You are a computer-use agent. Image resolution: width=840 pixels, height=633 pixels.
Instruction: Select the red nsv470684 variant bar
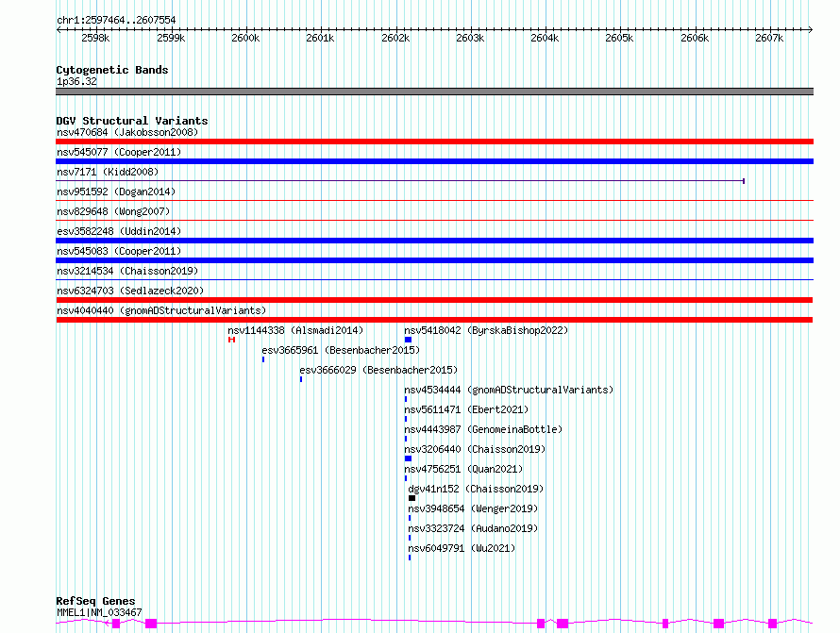click(x=434, y=142)
